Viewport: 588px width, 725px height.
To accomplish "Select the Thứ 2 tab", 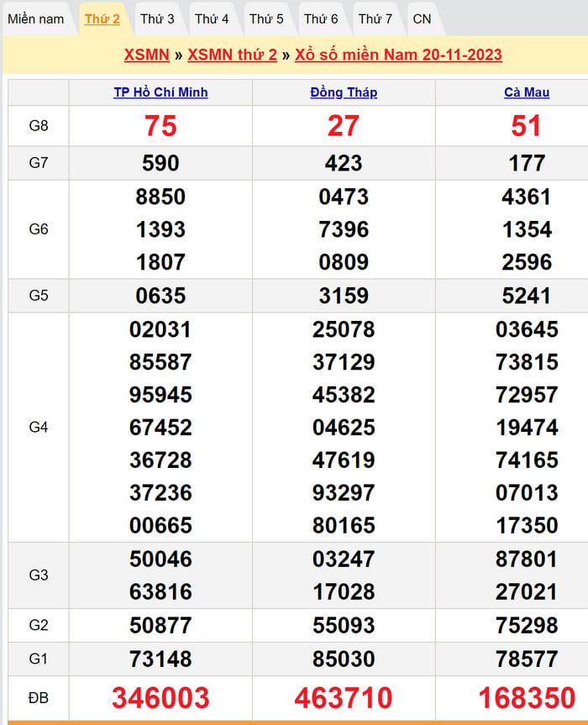I will (x=102, y=18).
